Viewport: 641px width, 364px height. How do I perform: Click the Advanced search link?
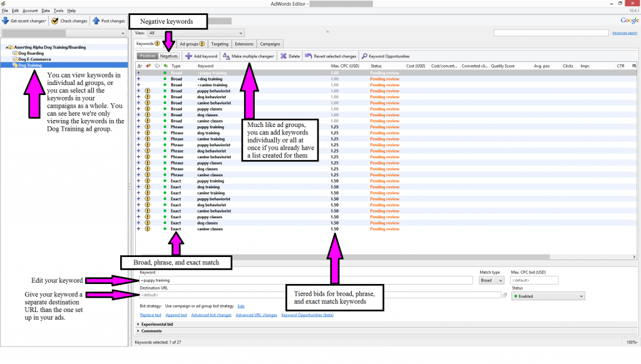(625, 33)
